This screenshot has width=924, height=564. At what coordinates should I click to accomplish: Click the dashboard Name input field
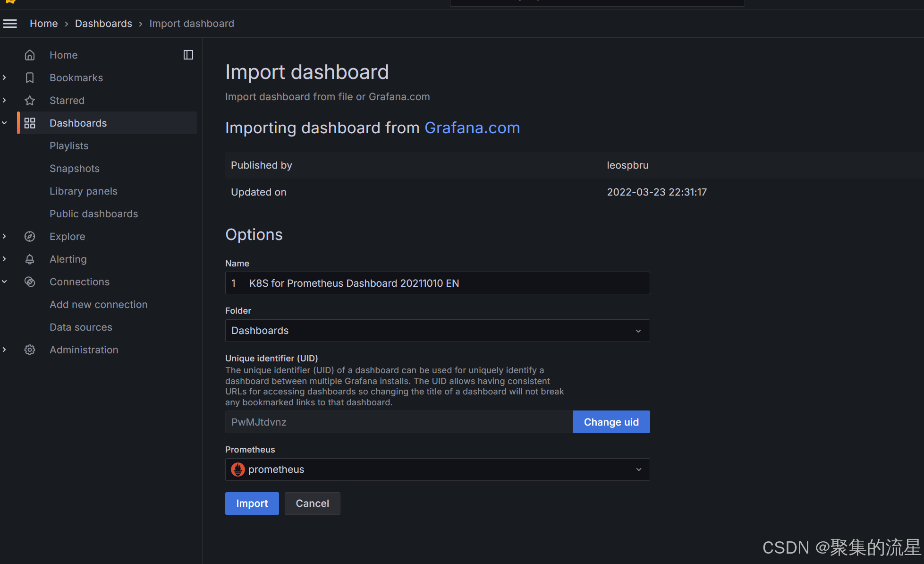(437, 283)
